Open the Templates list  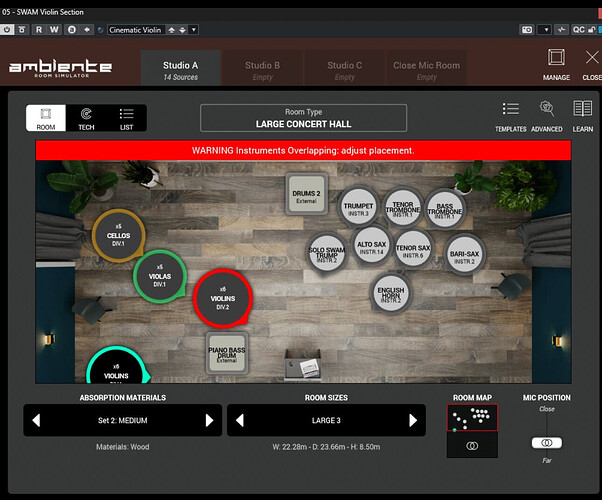(x=511, y=117)
